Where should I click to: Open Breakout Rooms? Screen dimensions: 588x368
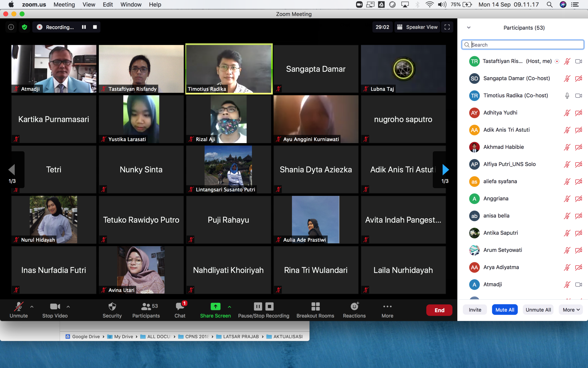click(315, 310)
